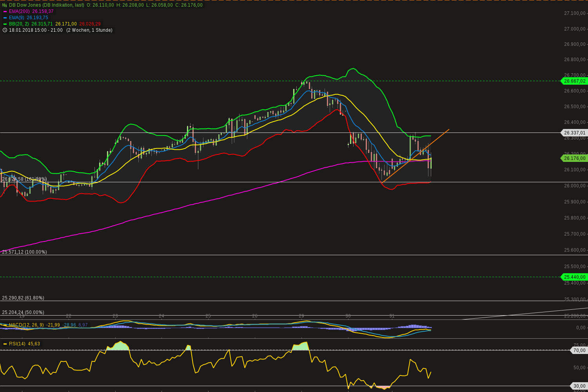Click the RSI value 45,63
The width and height of the screenshot is (588, 392).
pos(34,344)
